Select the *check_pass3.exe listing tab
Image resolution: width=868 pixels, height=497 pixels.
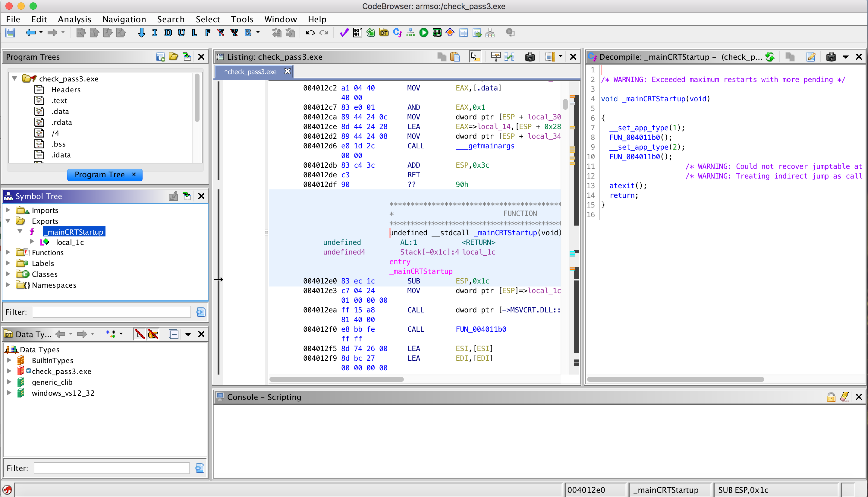click(250, 72)
